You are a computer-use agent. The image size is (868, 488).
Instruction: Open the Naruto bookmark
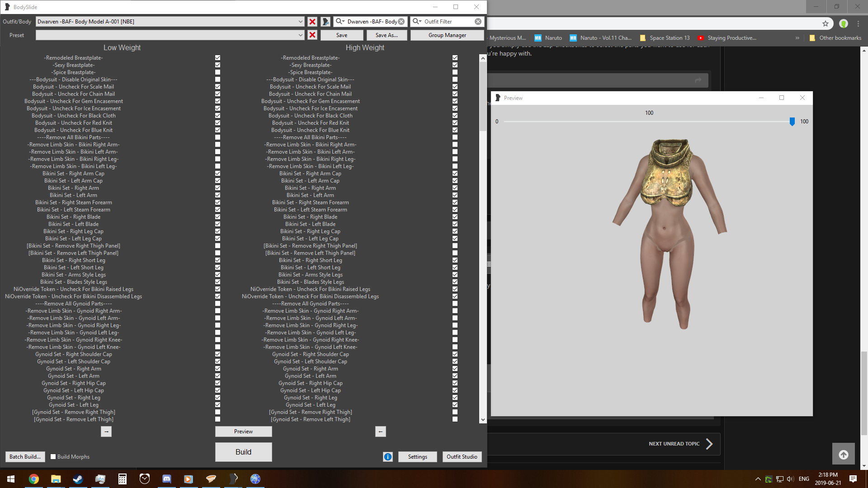point(548,38)
